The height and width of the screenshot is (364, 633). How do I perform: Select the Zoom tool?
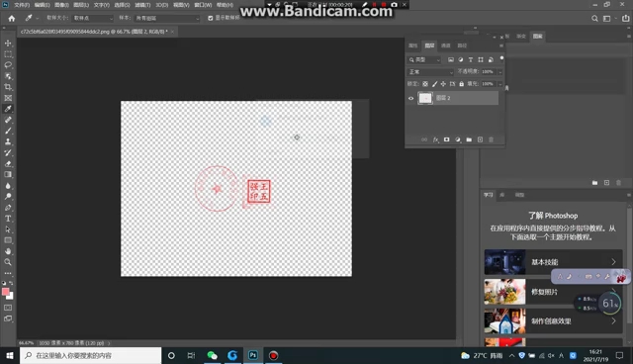pos(8,262)
